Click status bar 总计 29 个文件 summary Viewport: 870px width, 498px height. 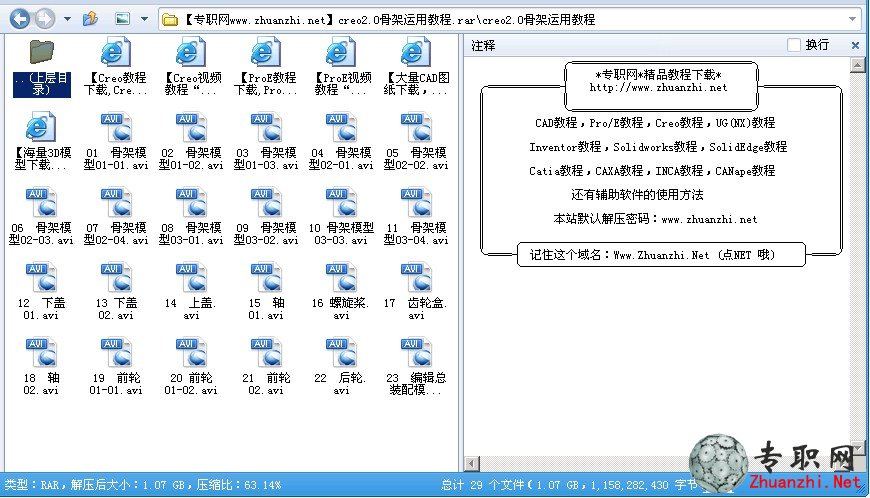click(x=569, y=485)
